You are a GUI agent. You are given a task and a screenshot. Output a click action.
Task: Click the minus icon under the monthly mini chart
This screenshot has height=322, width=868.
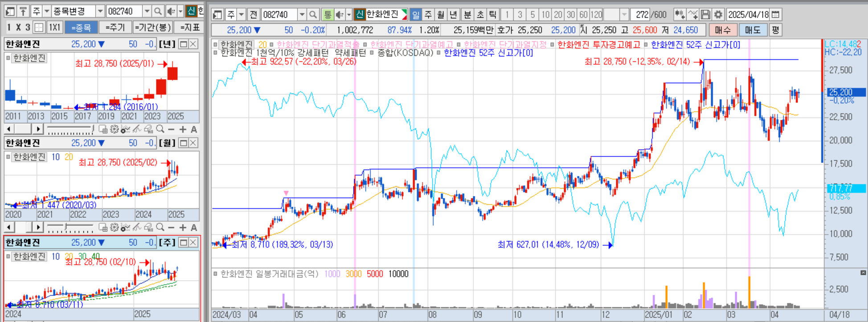171,228
